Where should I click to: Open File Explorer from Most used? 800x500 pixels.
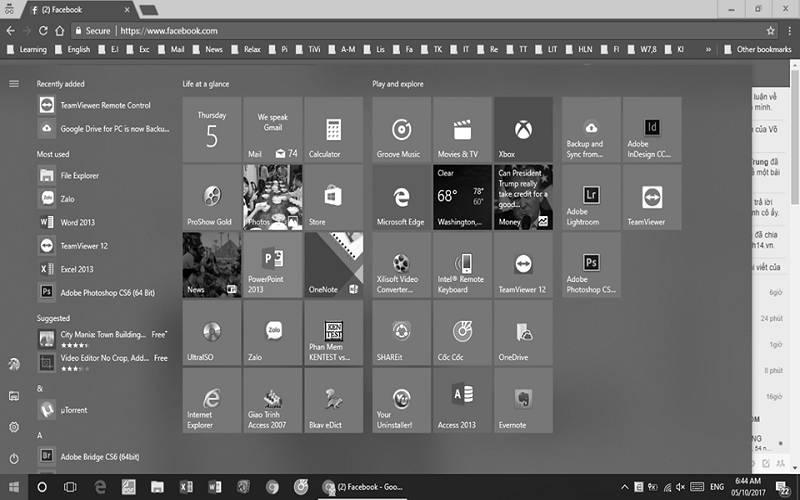tap(80, 175)
